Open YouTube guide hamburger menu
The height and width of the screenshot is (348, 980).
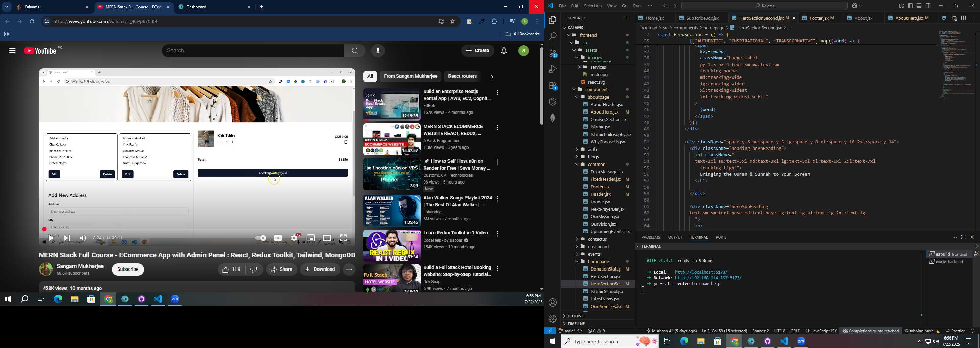(x=12, y=51)
